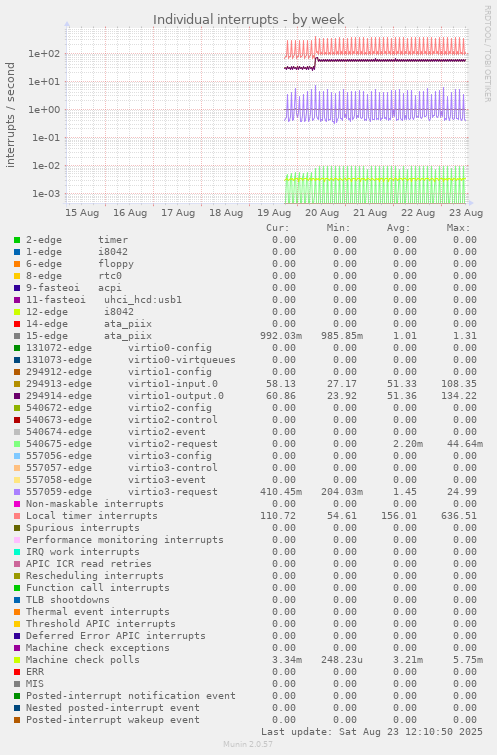Click the current value 992.03m for 15-edge

[x=281, y=336]
